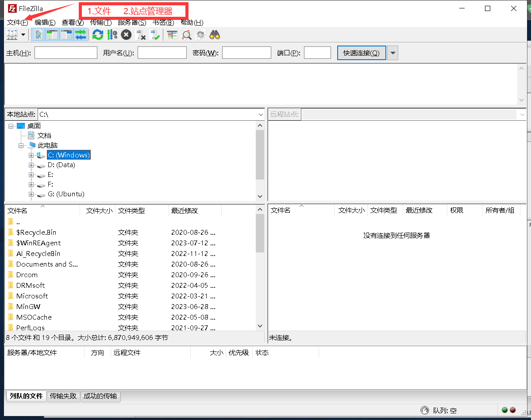Collapse the 此电脑 tree node

[21, 145]
